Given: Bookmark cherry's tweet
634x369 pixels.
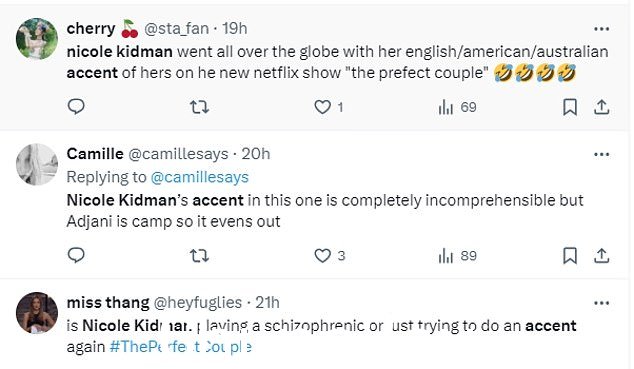Looking at the screenshot, I should tap(570, 107).
